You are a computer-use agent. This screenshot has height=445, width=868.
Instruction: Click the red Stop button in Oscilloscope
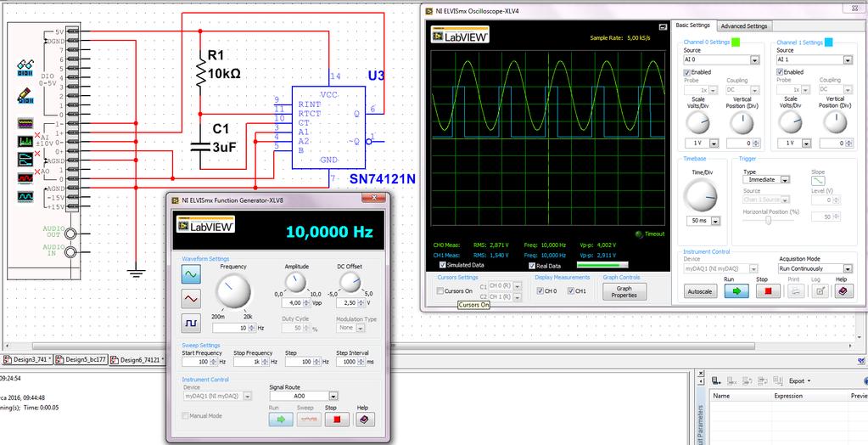pyautogui.click(x=768, y=291)
